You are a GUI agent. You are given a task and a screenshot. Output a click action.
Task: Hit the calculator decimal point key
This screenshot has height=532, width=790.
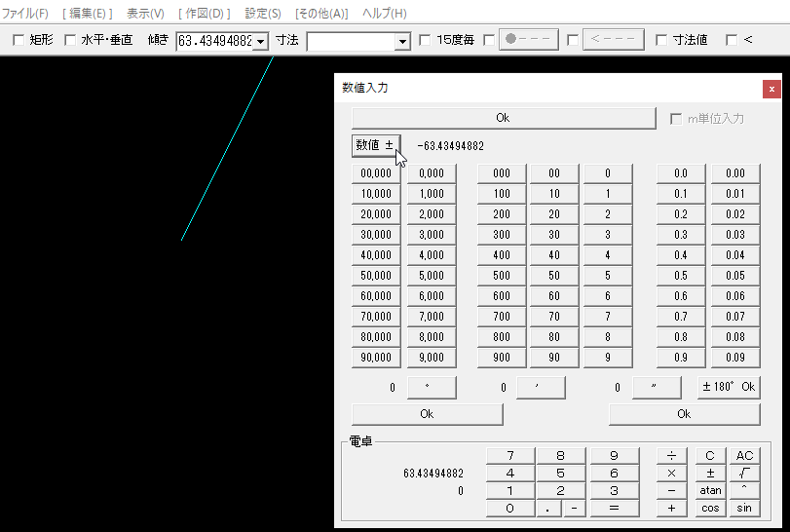548,509
